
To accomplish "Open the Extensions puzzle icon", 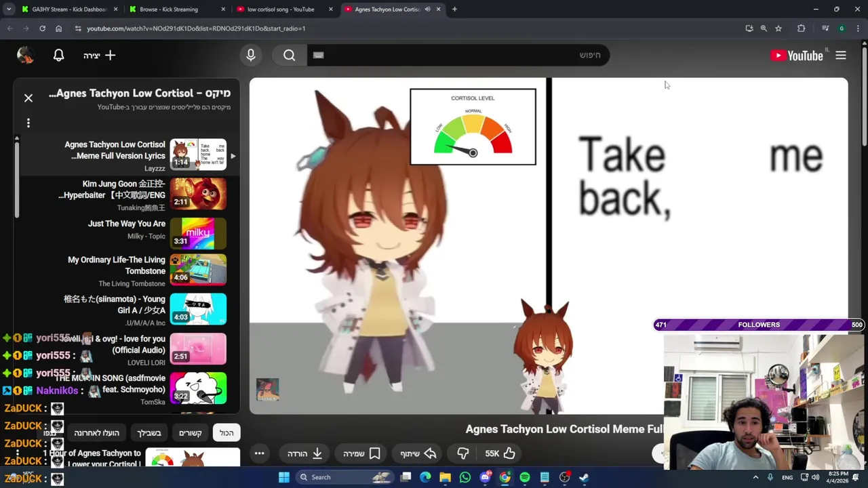I will (802, 28).
